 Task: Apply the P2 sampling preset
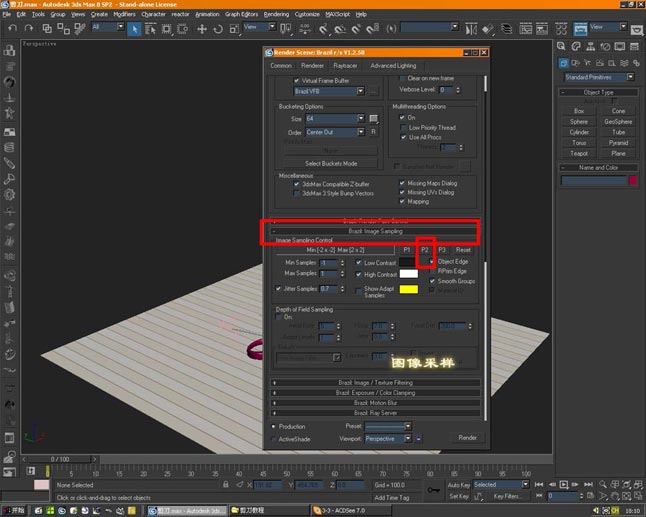coord(425,250)
